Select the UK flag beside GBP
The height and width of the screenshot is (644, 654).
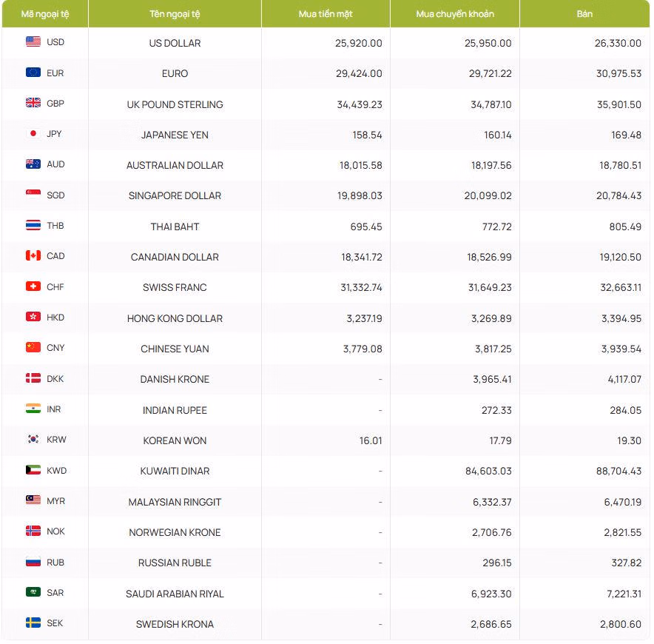tap(33, 103)
